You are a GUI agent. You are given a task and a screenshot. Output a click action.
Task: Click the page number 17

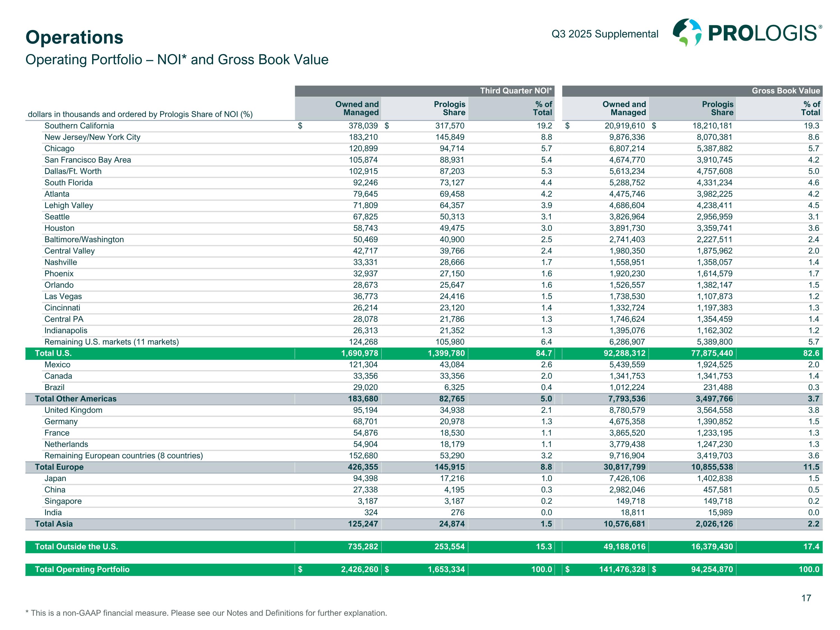806,598
